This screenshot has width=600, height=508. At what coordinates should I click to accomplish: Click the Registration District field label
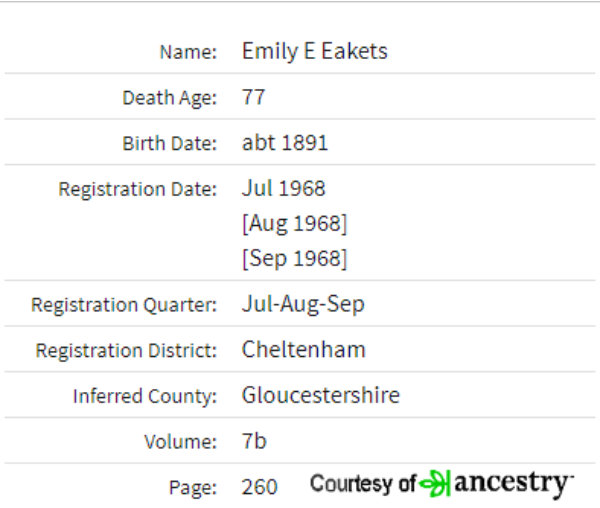[x=126, y=350]
